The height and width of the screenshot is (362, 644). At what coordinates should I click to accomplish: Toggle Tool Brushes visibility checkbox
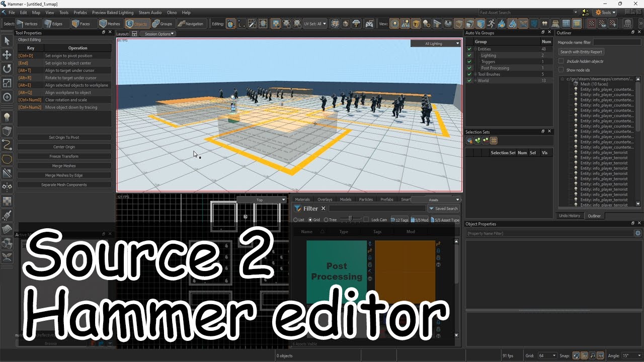coord(469,74)
